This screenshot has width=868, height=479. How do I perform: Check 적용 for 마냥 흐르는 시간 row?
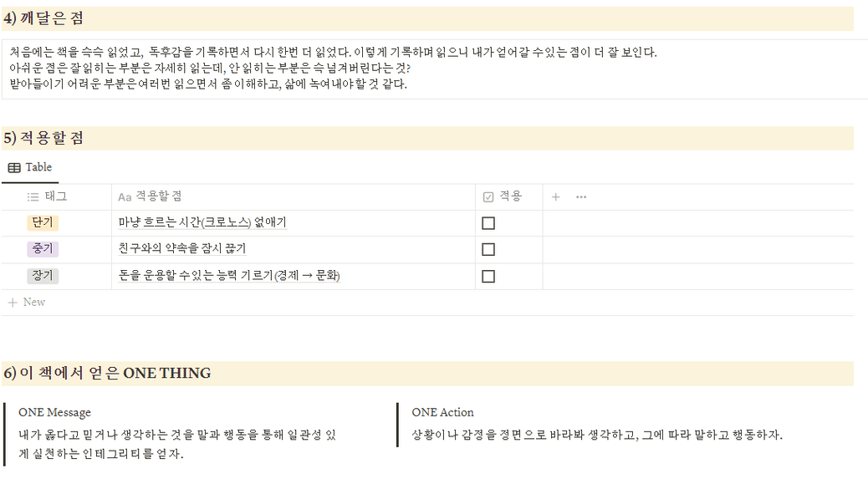tap(488, 223)
